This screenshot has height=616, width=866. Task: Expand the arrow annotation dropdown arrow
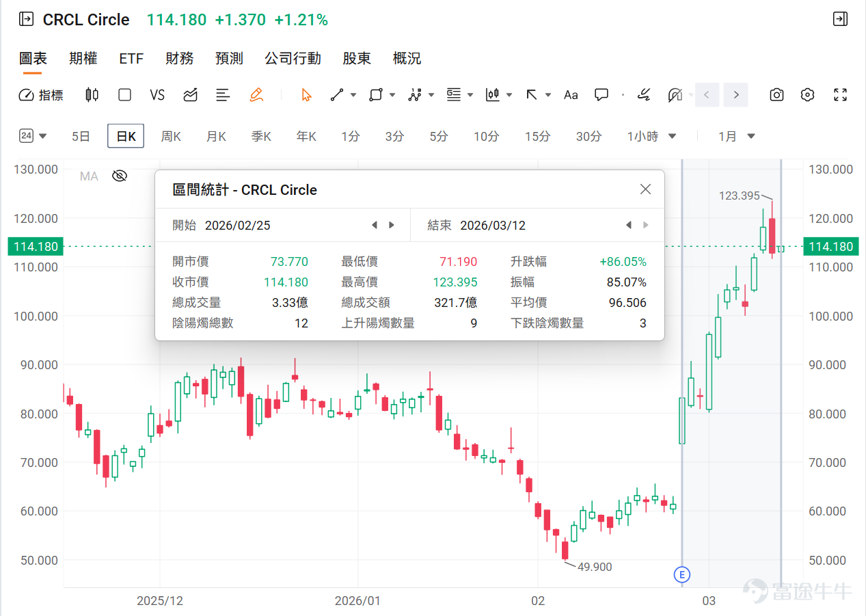tap(548, 95)
